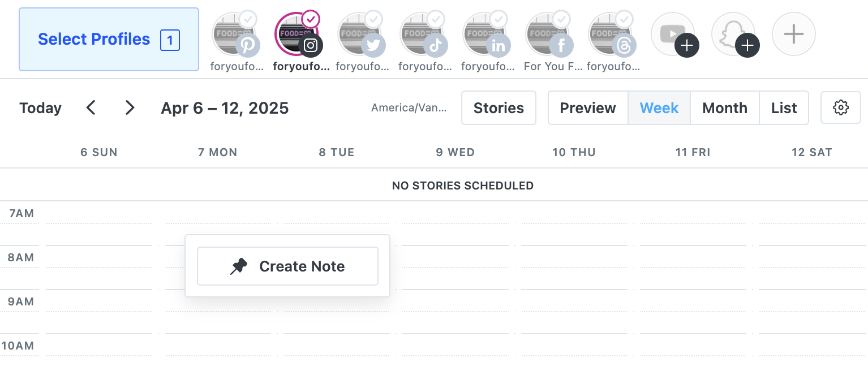868x371 pixels.
Task: Switch to Preview view
Action: 588,107
